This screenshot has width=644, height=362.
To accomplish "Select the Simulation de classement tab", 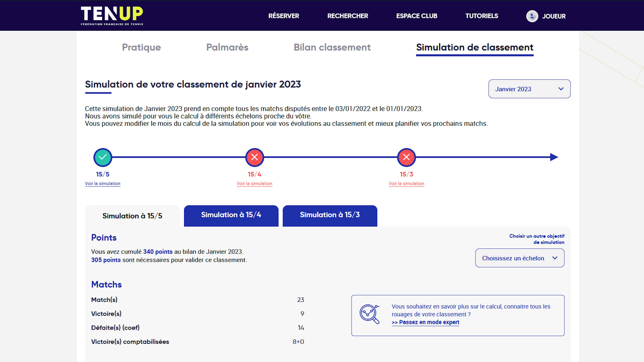I will 474,47.
